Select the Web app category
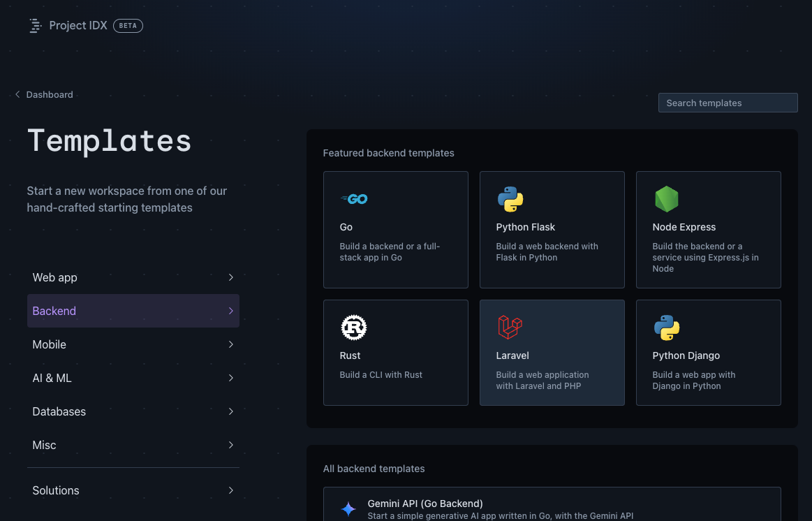The image size is (812, 521). [x=133, y=277]
